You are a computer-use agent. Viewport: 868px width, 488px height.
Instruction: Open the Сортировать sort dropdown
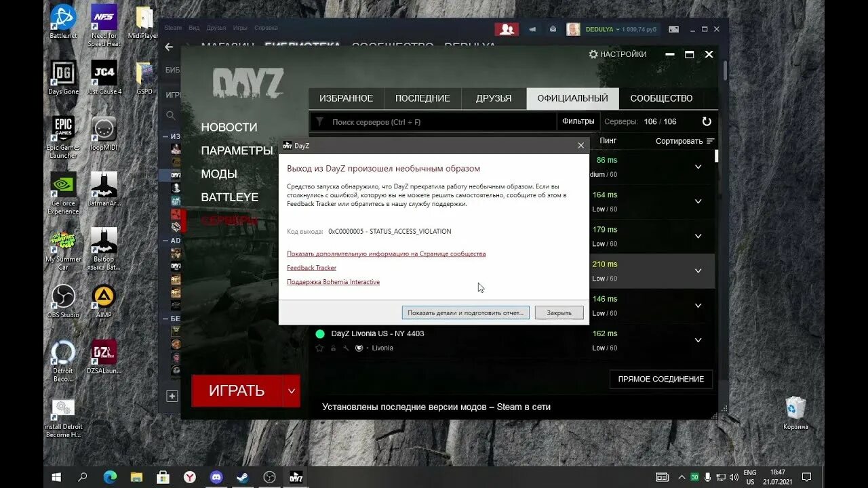pos(685,141)
